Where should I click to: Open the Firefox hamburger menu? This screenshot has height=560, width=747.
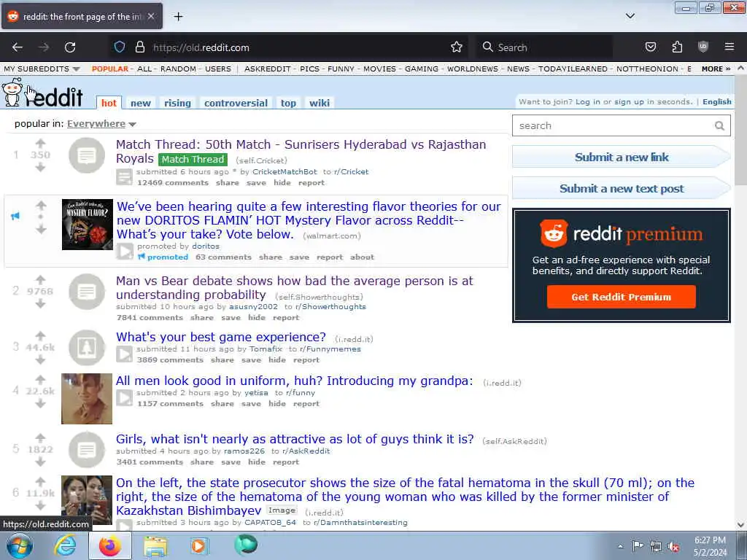[729, 47]
